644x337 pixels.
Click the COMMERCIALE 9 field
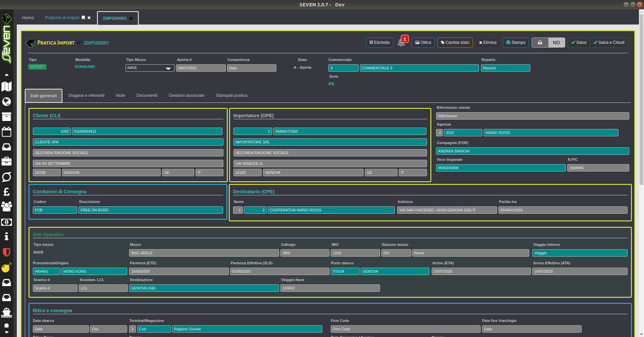click(x=419, y=68)
